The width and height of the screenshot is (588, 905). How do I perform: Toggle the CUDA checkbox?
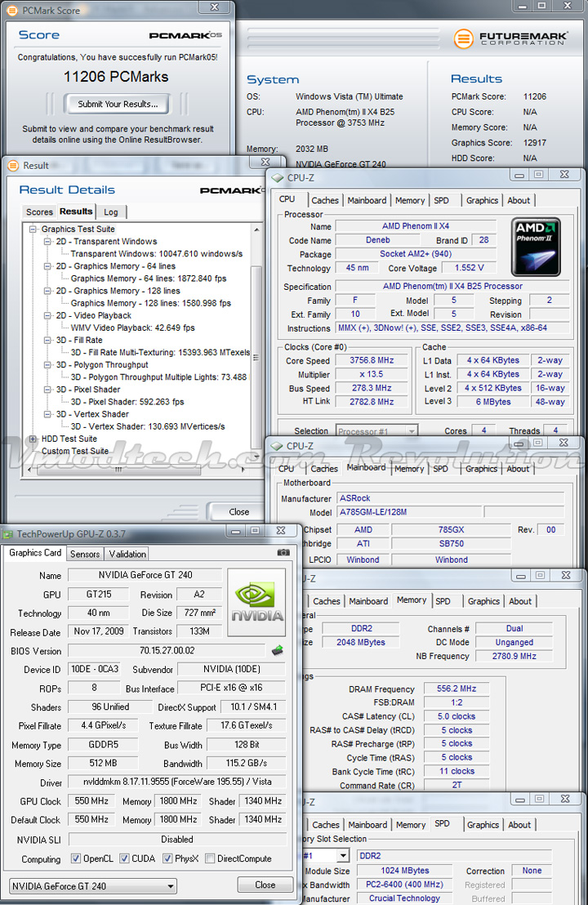click(124, 858)
